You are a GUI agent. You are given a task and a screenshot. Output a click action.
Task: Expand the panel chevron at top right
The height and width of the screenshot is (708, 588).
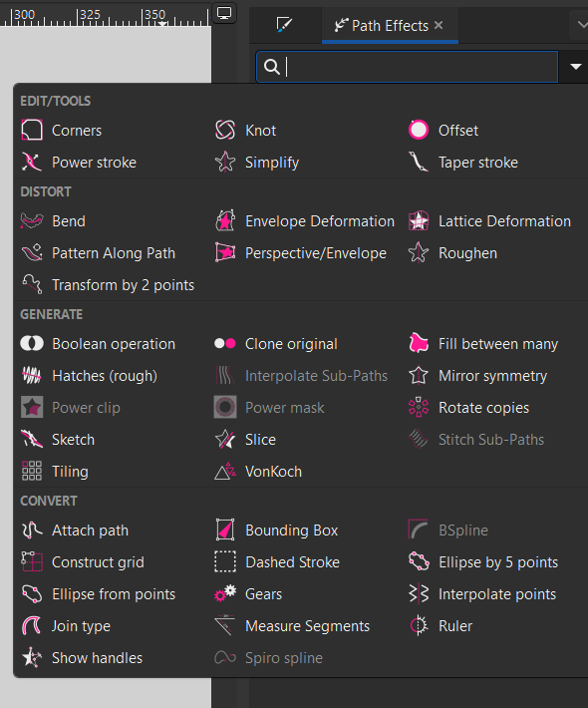point(582,24)
